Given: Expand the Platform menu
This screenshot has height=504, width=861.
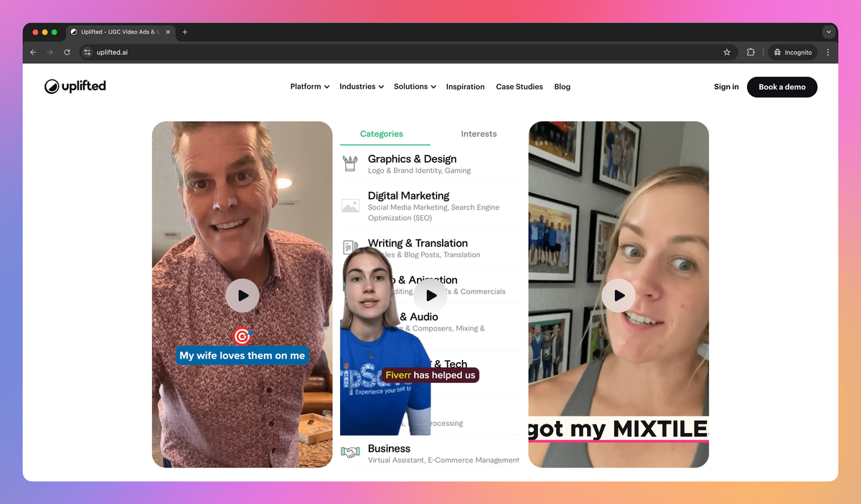Looking at the screenshot, I should 310,87.
